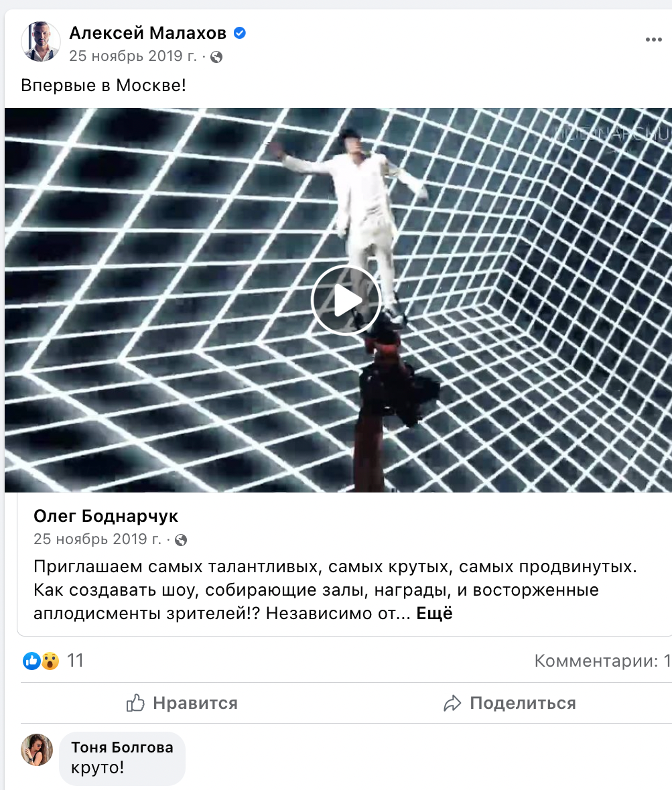This screenshot has width=672, height=790.
Task: Open Олег Боднарчук profile link
Action: [x=106, y=516]
